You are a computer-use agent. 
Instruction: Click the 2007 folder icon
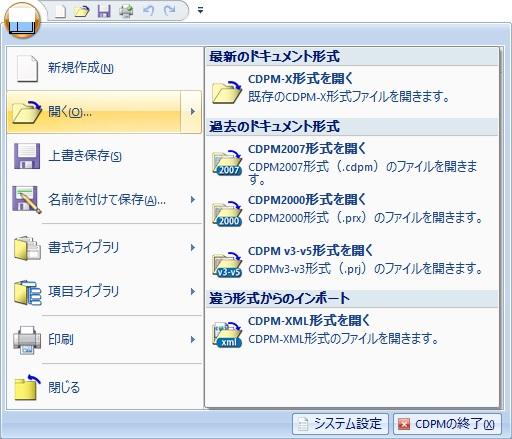click(x=227, y=162)
